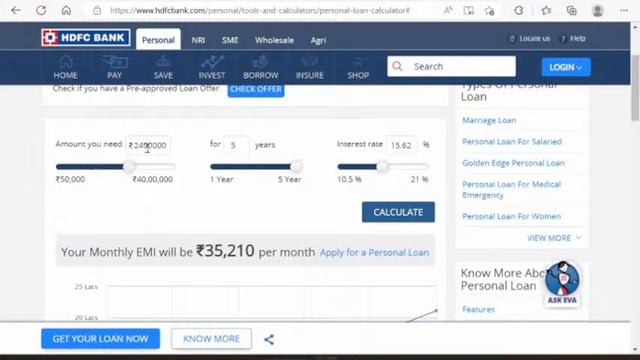
Task: Click into the Search field
Action: (x=451, y=67)
